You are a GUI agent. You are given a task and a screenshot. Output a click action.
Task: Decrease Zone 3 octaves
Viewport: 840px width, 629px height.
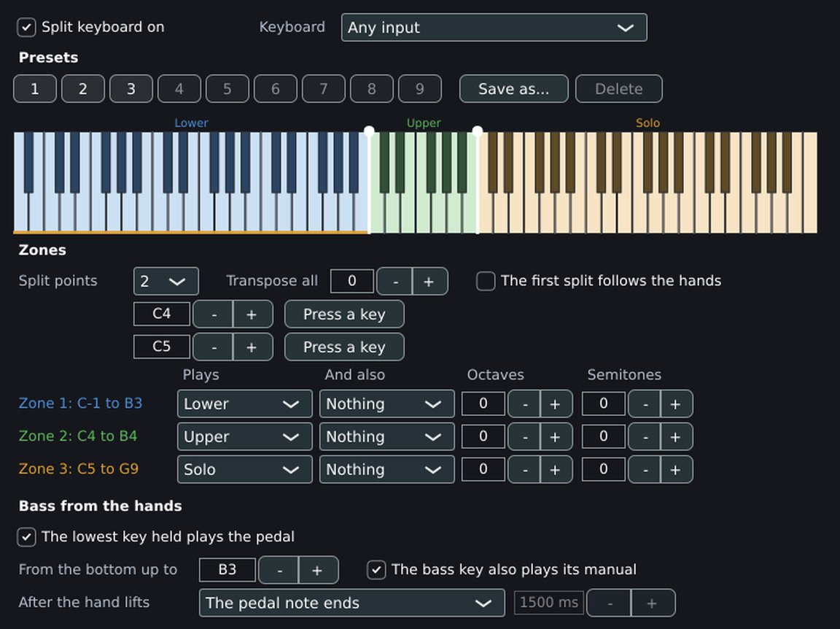[524, 470]
